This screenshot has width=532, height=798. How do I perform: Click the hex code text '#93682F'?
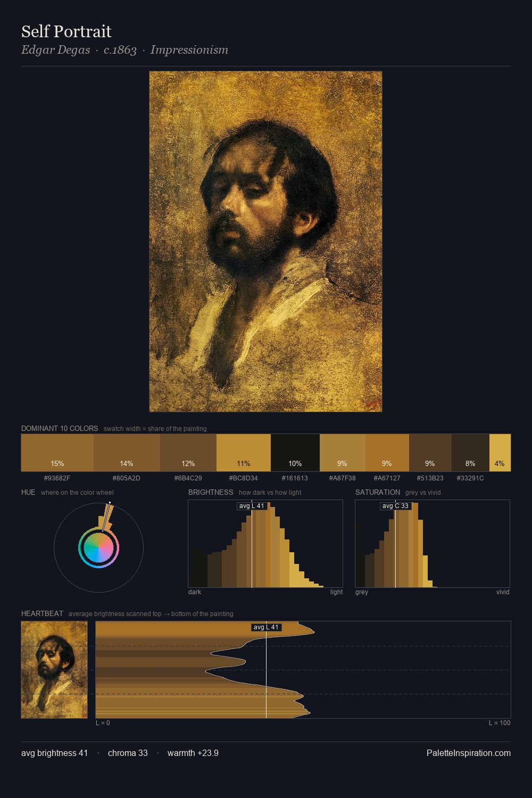click(x=57, y=478)
